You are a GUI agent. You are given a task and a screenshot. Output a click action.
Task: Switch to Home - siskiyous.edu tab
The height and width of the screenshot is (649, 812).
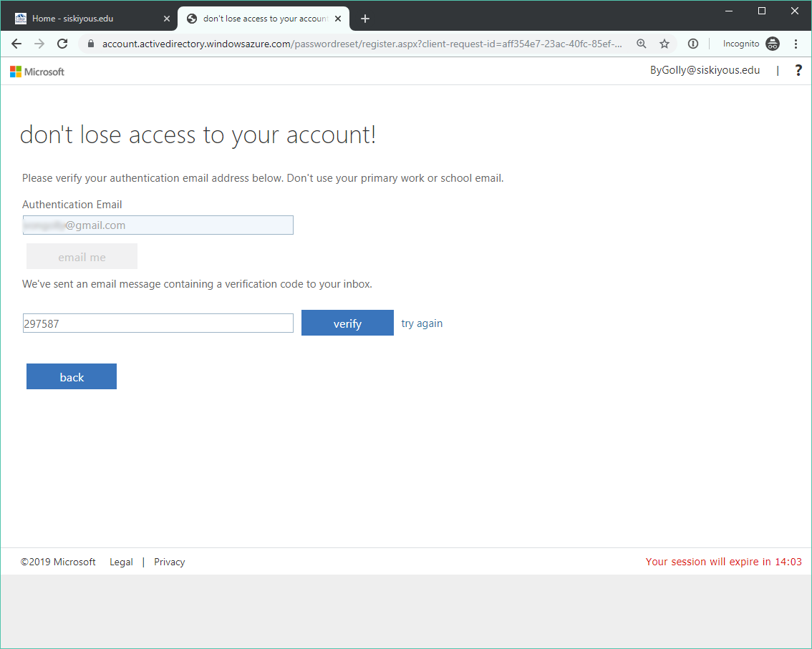tap(89, 19)
